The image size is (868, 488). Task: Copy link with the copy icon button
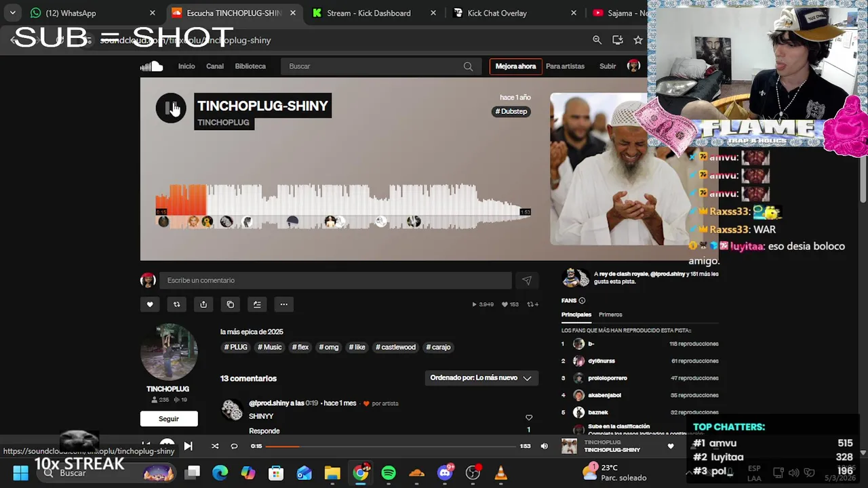pos(231,304)
